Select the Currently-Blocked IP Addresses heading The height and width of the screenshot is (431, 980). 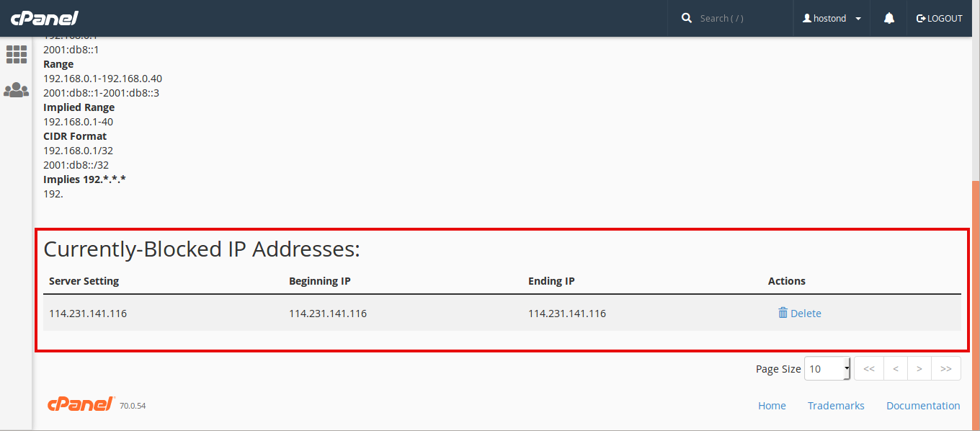[x=202, y=249]
